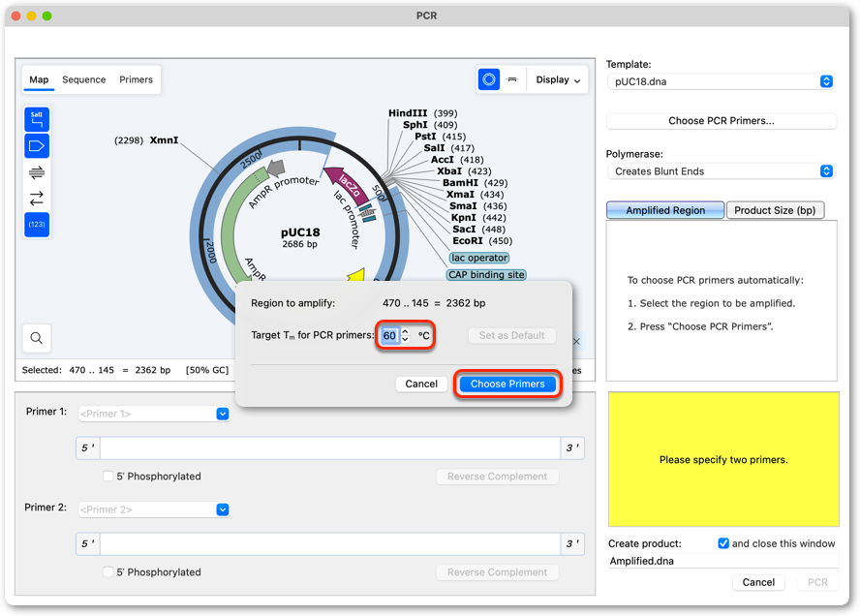The width and height of the screenshot is (860, 616).
Task: Click the SphI (409) enzyme label
Action: (430, 125)
